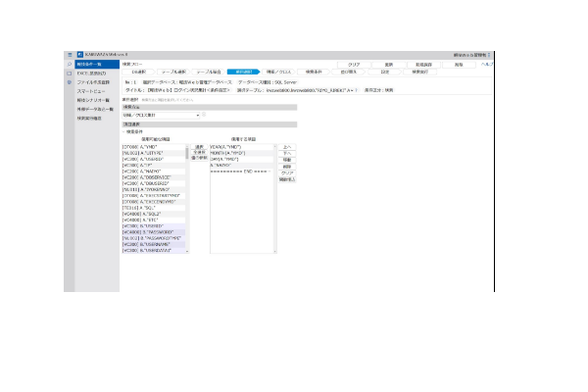This screenshot has width=588, height=392.
Task: Click the info icon beside the method dropdown
Action: (204, 115)
